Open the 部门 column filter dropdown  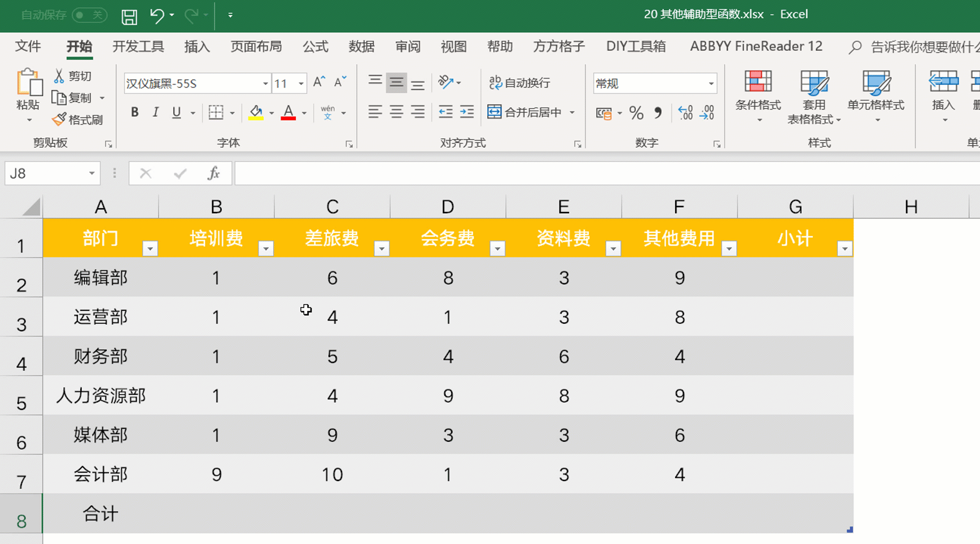[x=150, y=248]
